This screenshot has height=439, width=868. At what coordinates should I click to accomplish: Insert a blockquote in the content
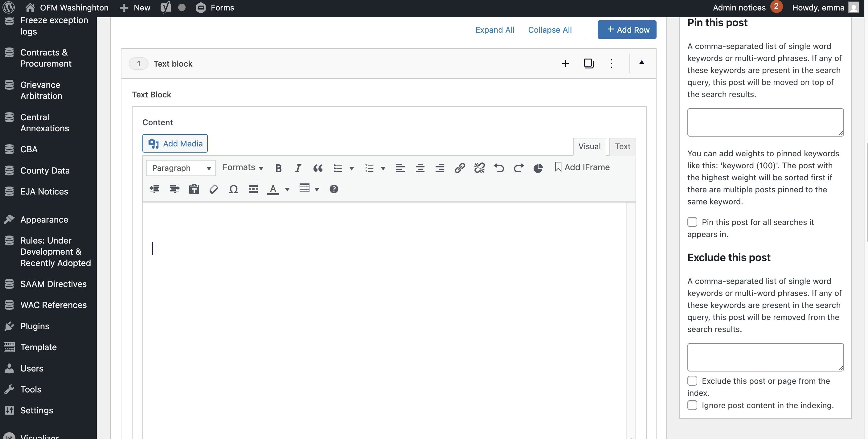click(318, 168)
